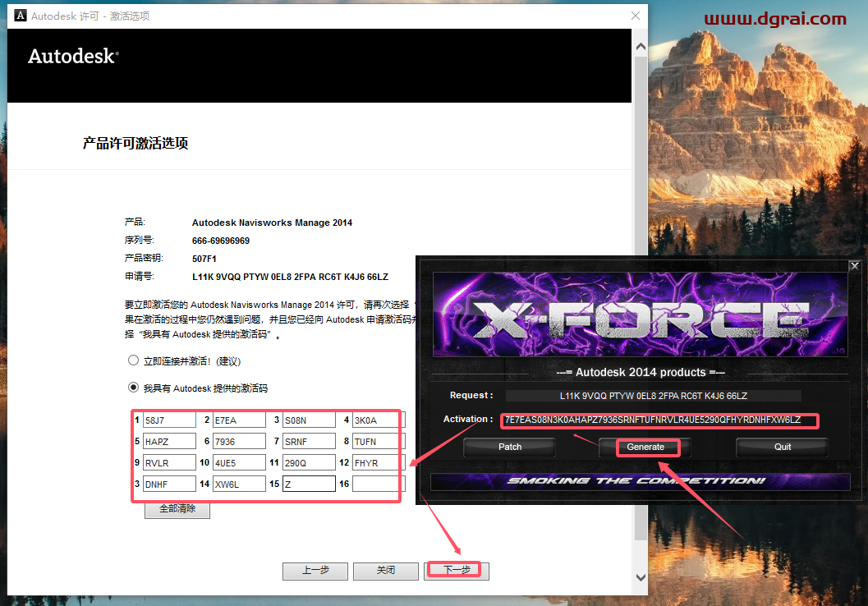This screenshot has width=868, height=606.
Task: Click request code L11K 9VQQ text in Autodesk
Action: 290,277
